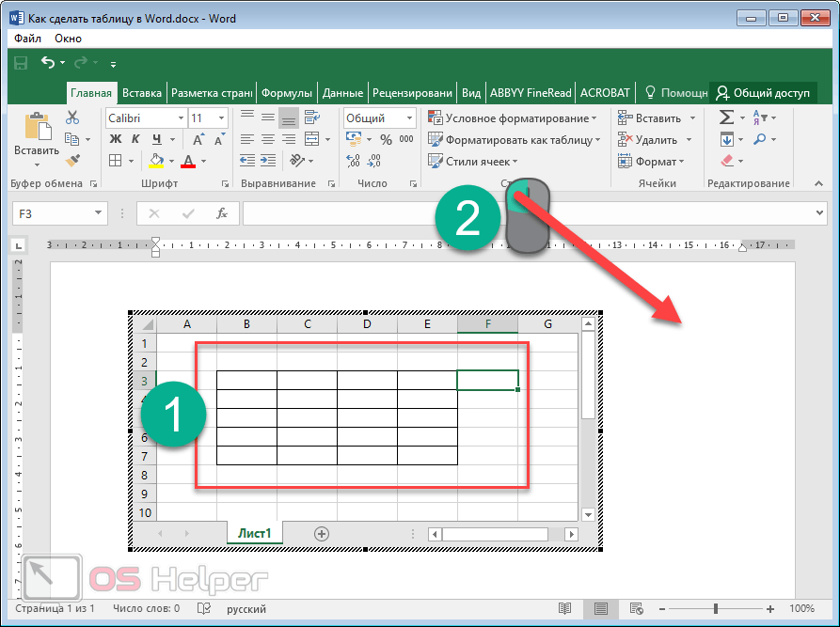The image size is (840, 627).
Task: Click Условное форматирование button
Action: click(513, 118)
